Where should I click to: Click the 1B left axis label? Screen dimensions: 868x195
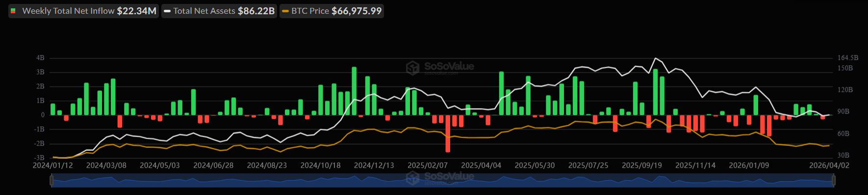[40, 101]
